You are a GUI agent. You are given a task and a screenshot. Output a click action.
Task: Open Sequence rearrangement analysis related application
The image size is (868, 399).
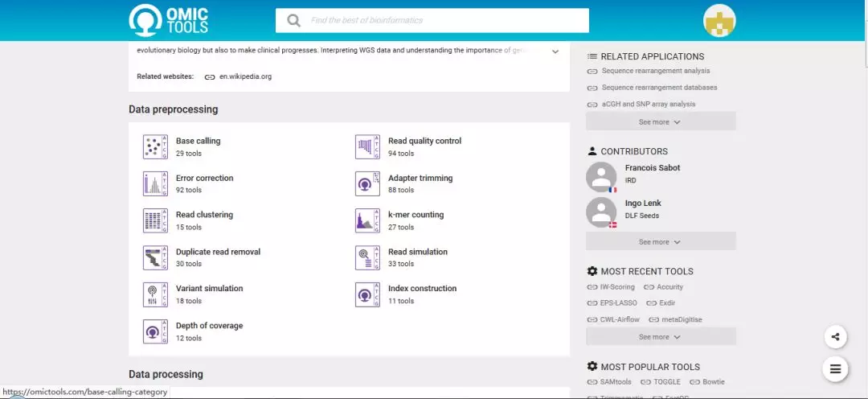656,71
